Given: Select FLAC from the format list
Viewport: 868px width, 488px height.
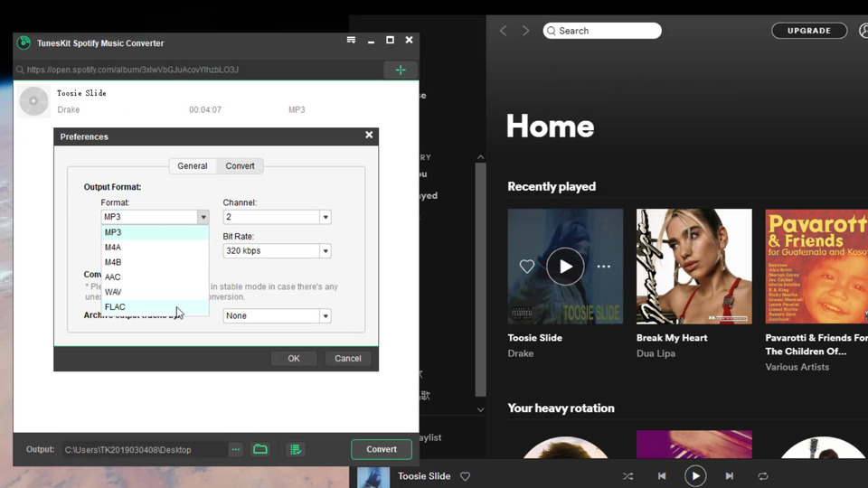Looking at the screenshot, I should [x=155, y=307].
